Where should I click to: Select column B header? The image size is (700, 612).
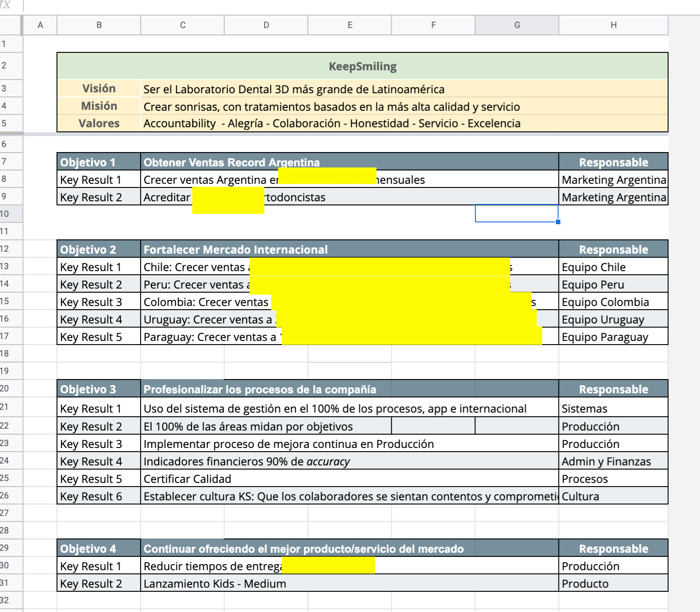tap(99, 25)
